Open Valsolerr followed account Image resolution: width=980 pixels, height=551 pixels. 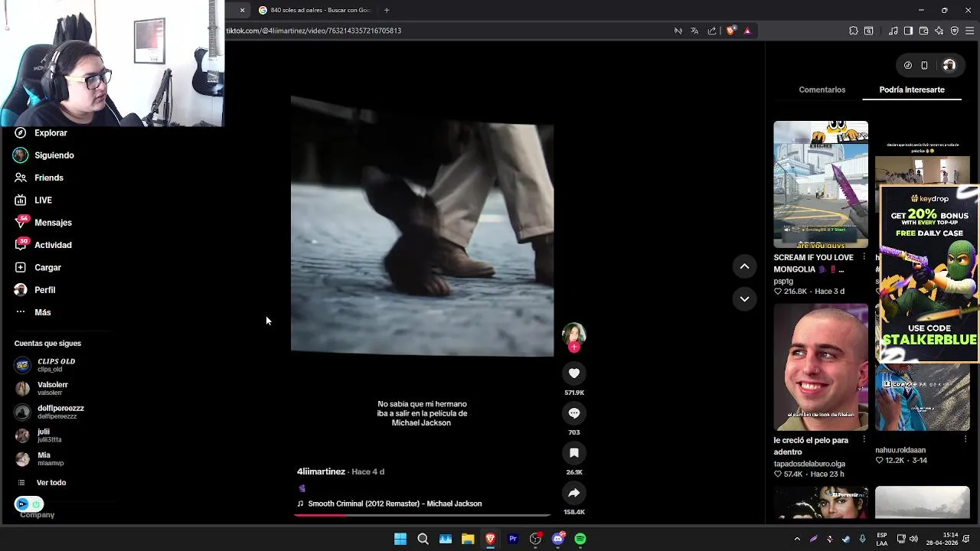(43, 388)
